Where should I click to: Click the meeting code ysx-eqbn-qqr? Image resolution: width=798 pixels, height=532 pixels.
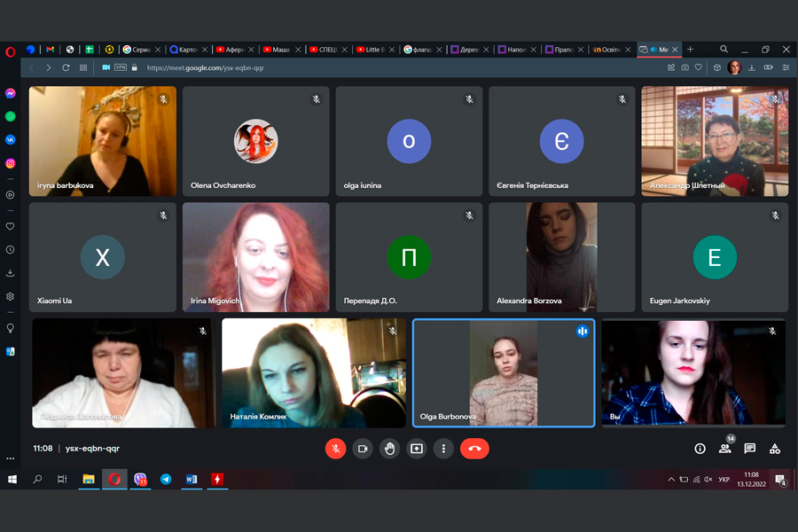[x=92, y=449]
